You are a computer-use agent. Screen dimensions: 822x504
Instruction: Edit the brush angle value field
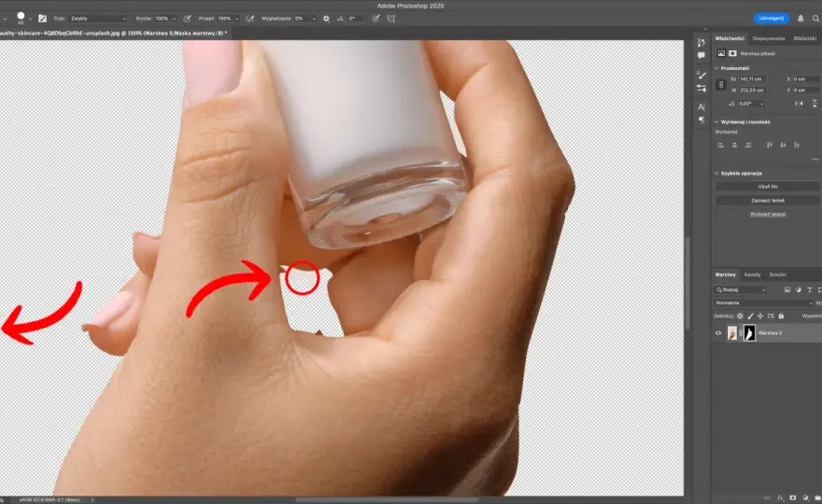point(354,19)
